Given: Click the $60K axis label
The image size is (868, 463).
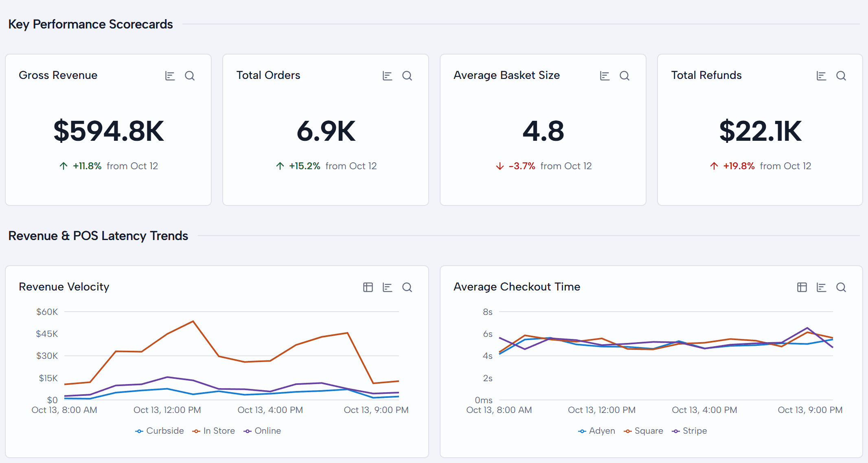Looking at the screenshot, I should [47, 312].
